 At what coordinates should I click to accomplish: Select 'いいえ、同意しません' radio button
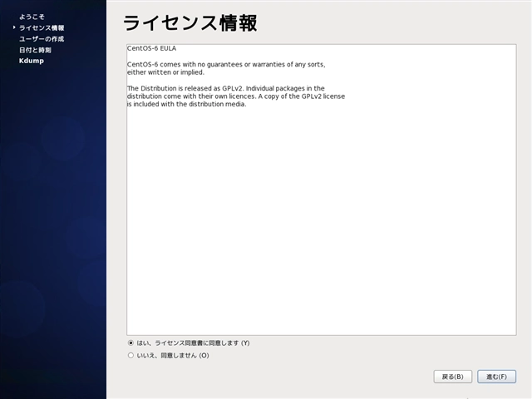tap(131, 355)
